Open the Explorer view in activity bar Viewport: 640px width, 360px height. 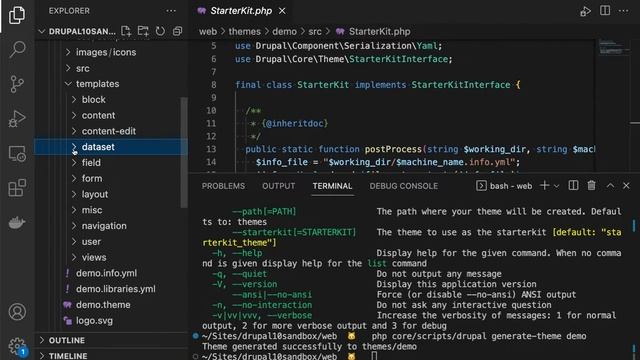[x=17, y=15]
